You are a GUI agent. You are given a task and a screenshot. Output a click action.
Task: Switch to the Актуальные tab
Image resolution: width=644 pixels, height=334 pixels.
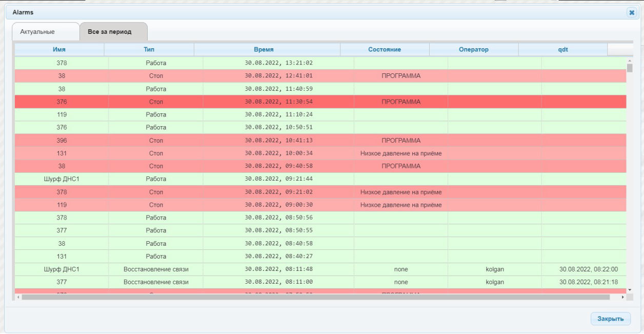37,32
